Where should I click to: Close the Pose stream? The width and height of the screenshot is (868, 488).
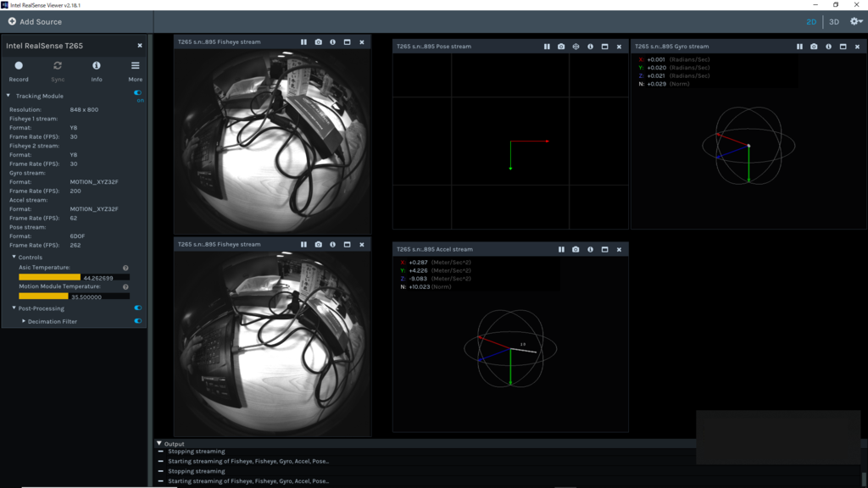point(619,47)
